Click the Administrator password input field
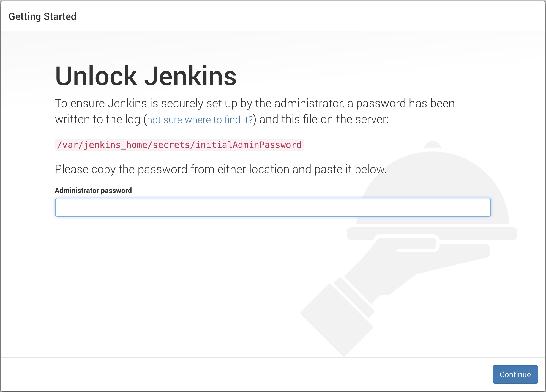The height and width of the screenshot is (392, 546). 272,207
